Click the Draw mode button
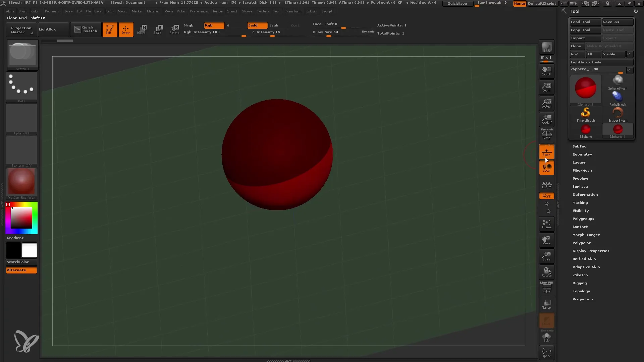 tap(125, 29)
